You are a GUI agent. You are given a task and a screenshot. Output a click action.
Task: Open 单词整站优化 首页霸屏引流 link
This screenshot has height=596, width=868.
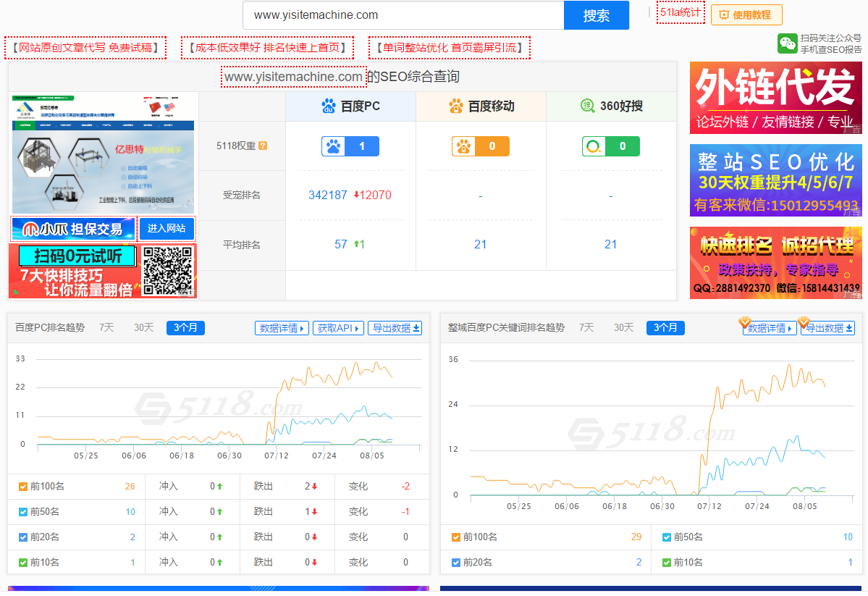click(x=450, y=48)
